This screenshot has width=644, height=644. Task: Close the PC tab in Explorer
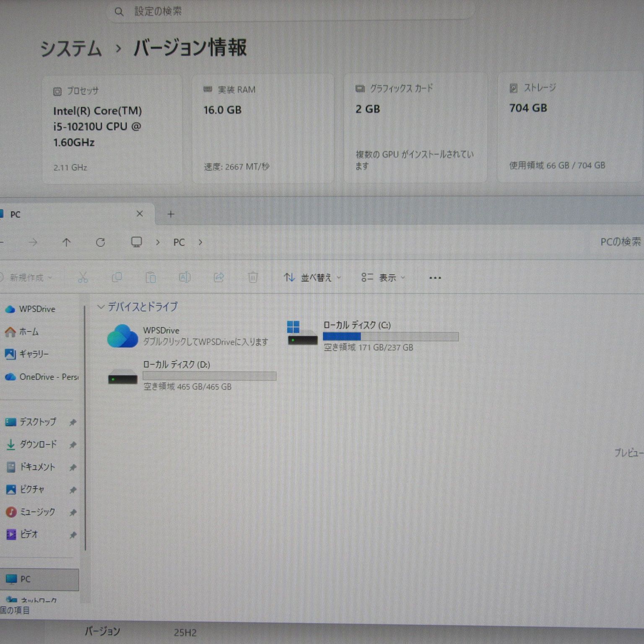click(140, 214)
